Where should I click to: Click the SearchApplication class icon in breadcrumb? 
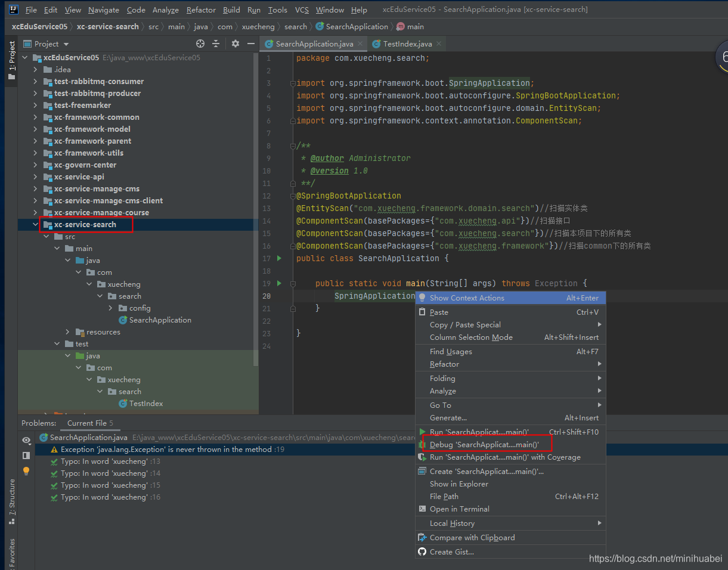[x=320, y=26]
